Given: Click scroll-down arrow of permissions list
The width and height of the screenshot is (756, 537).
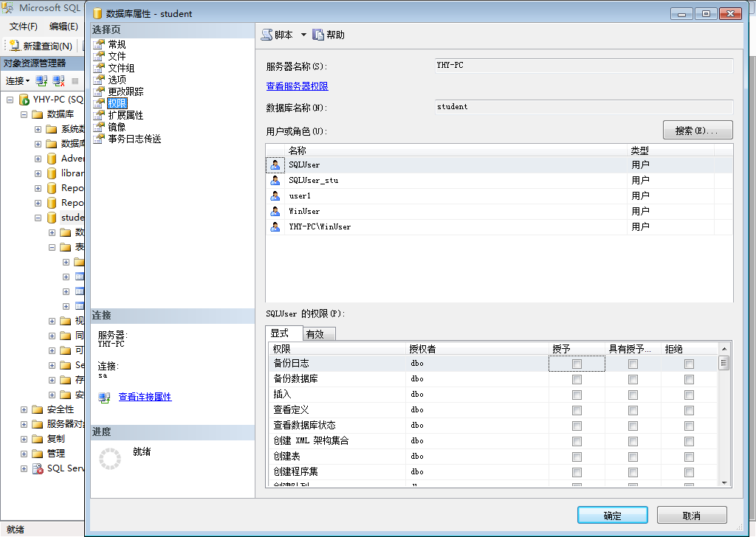Looking at the screenshot, I should tap(724, 482).
